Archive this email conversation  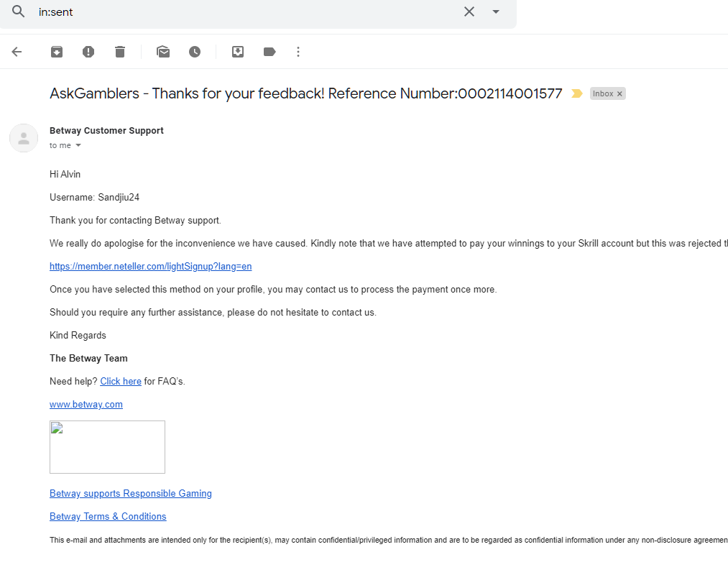pos(57,52)
